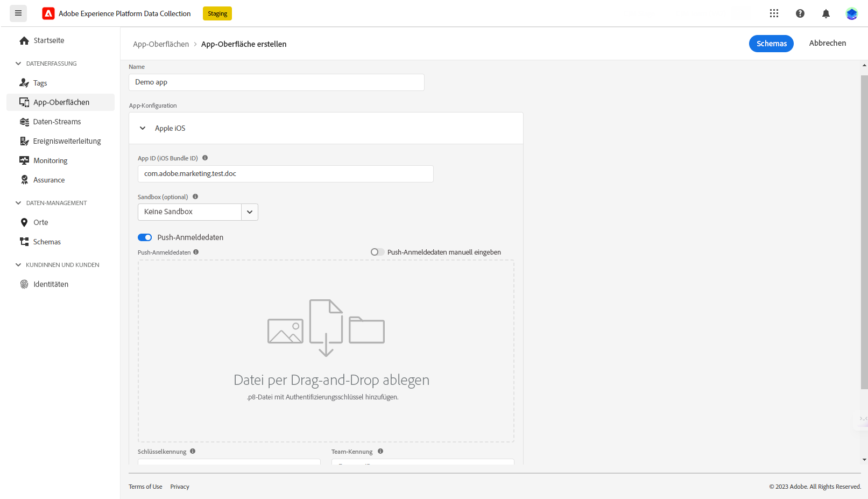Screen dimensions: 868x499
Task: Disable the Push-Anmeldedaten toggle
Action: pyautogui.click(x=145, y=237)
